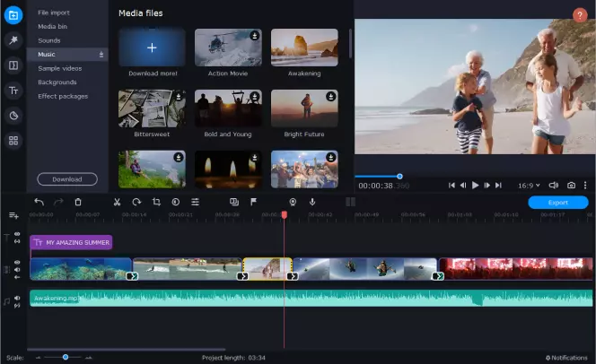
Task: Click the red playhead marker on the ruler
Action: [x=284, y=215]
